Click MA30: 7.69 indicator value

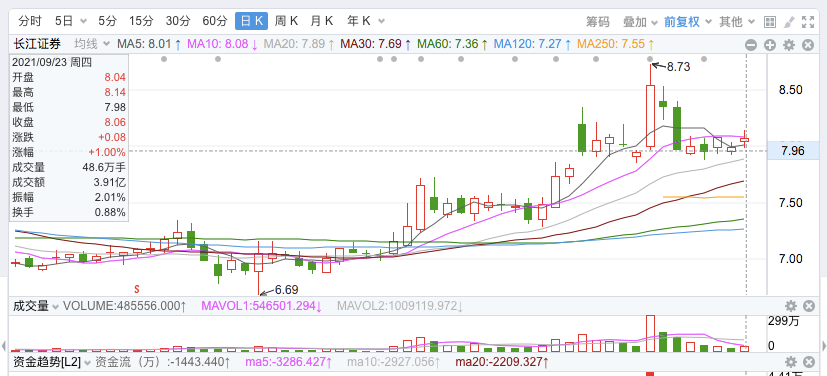(x=376, y=44)
